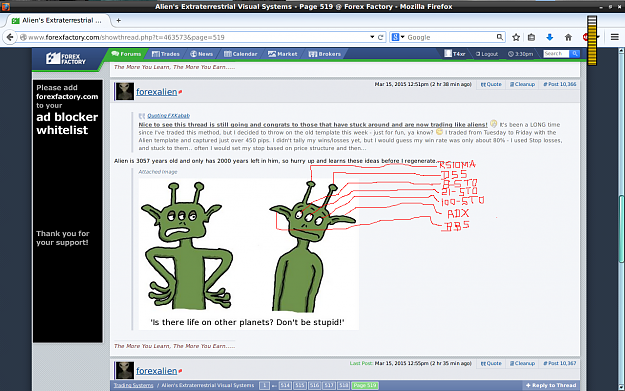Open a new browser tab with plus button
This screenshot has width=625, height=391.
point(118,20)
